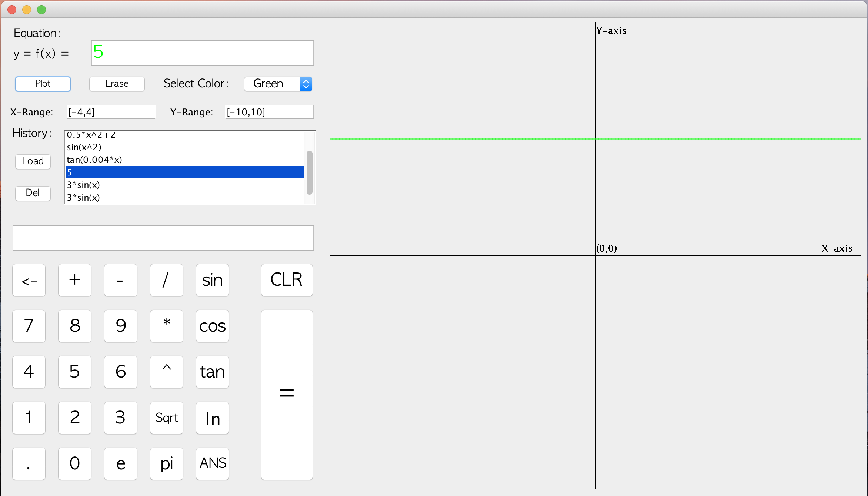
Task: Tap the divide operator key
Action: [x=167, y=280]
